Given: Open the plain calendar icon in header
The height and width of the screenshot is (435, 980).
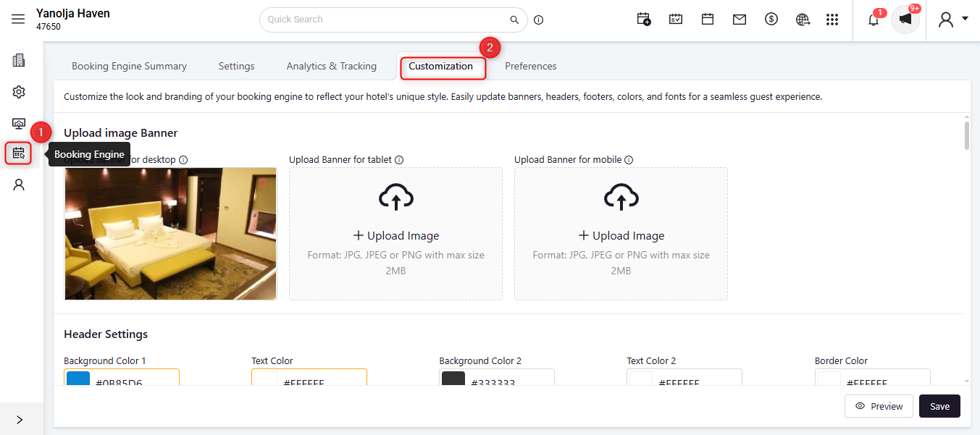Looking at the screenshot, I should pos(708,20).
